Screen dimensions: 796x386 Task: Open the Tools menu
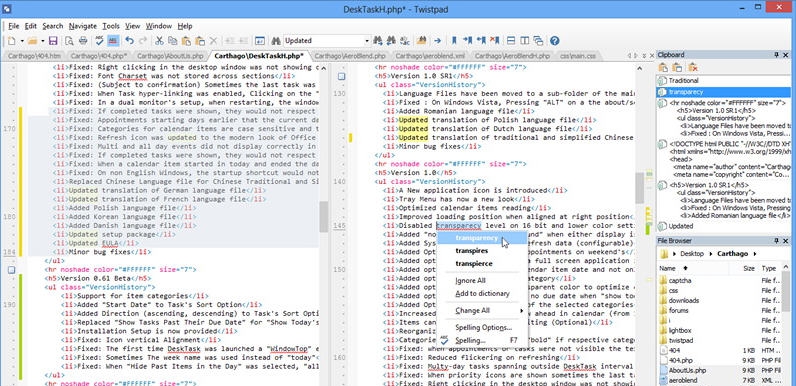[x=111, y=26]
